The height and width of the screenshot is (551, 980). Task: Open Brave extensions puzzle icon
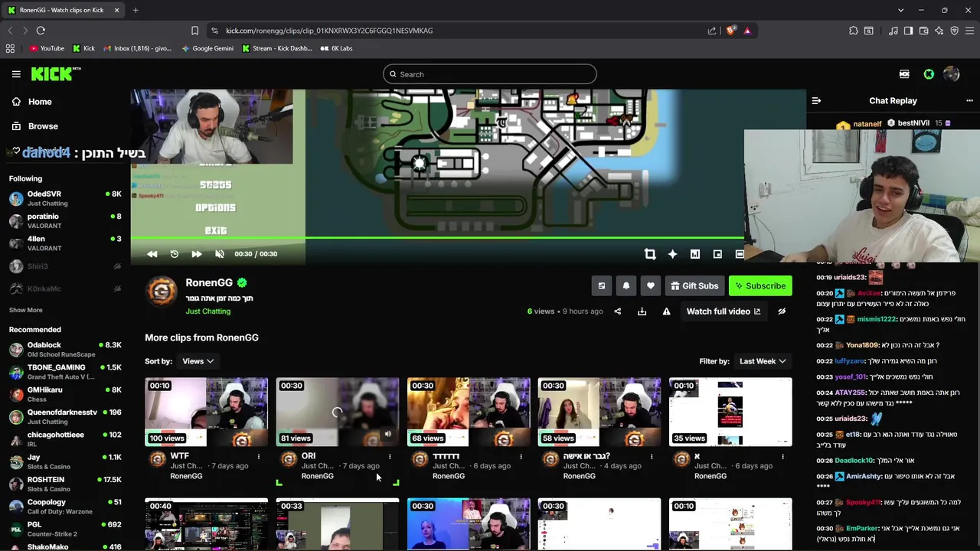[853, 31]
